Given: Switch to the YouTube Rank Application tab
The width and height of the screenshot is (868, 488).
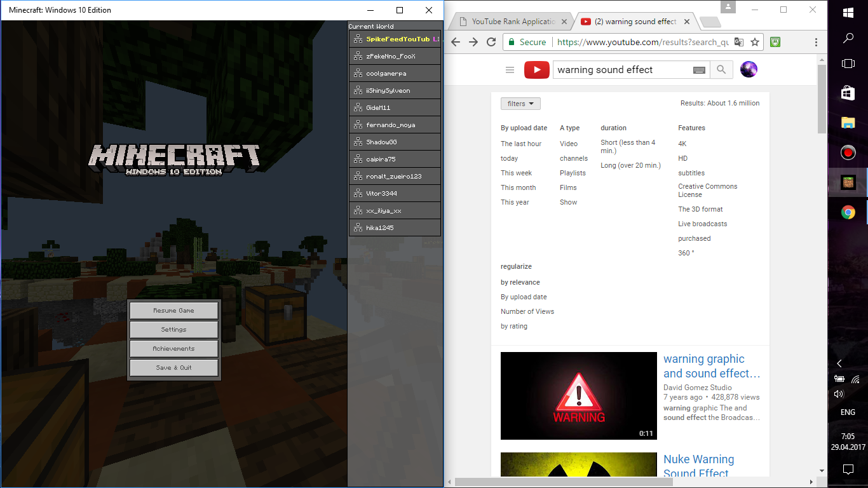Looking at the screenshot, I should click(512, 22).
